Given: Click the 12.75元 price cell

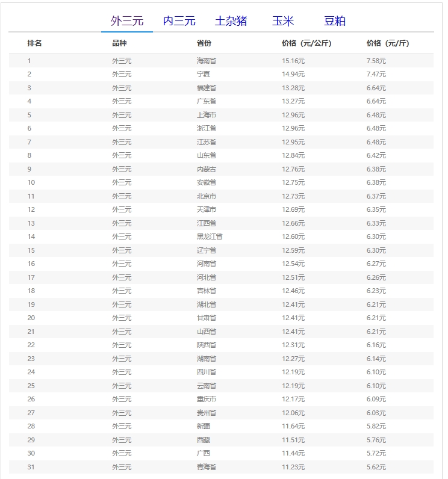Looking at the screenshot, I should (x=293, y=182).
